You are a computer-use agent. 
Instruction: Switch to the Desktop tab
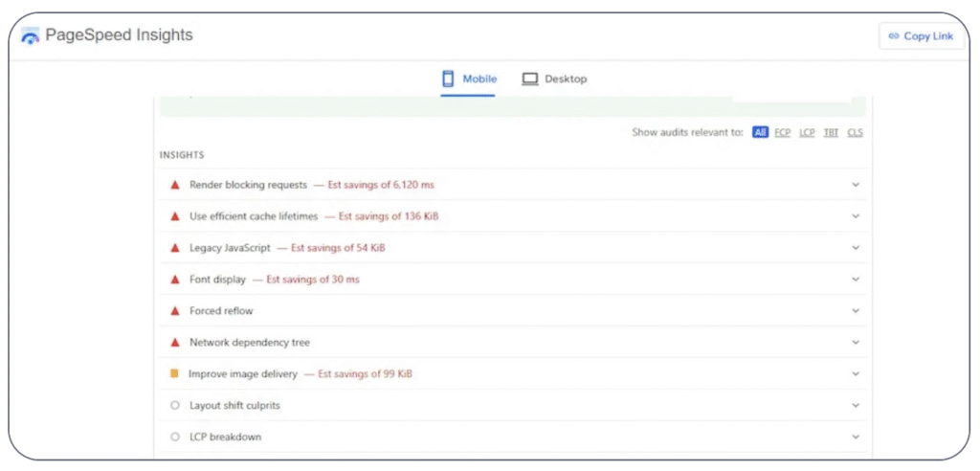tap(554, 78)
